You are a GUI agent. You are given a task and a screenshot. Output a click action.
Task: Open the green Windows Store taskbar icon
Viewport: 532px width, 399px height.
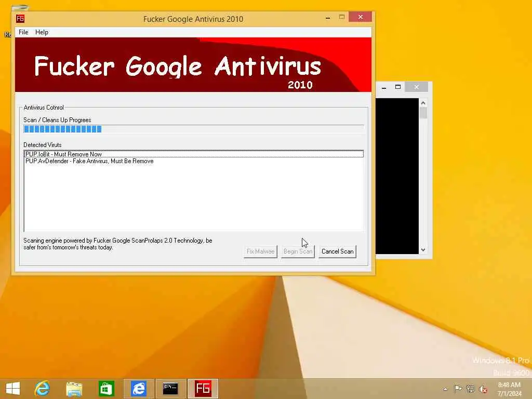(106, 389)
